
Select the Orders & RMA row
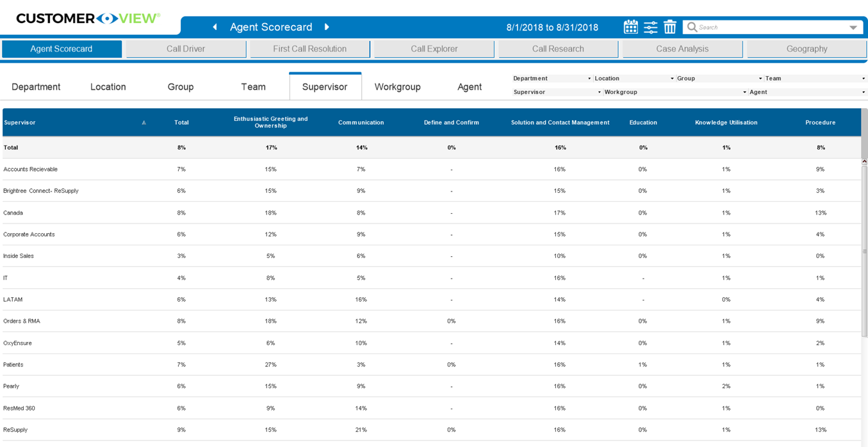coord(431,321)
